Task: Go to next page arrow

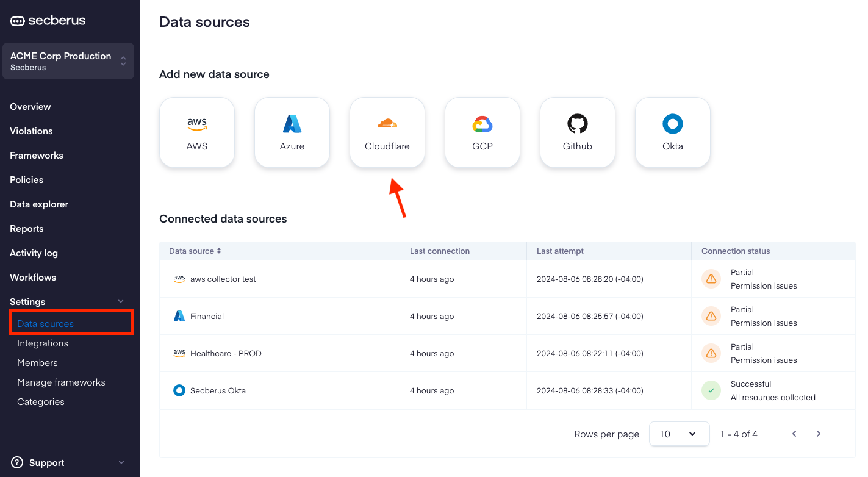Action: (x=819, y=434)
